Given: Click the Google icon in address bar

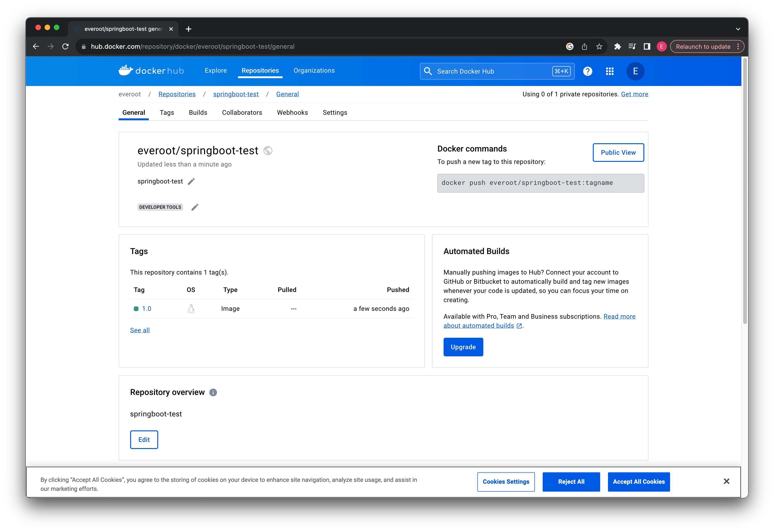Looking at the screenshot, I should pyautogui.click(x=570, y=47).
